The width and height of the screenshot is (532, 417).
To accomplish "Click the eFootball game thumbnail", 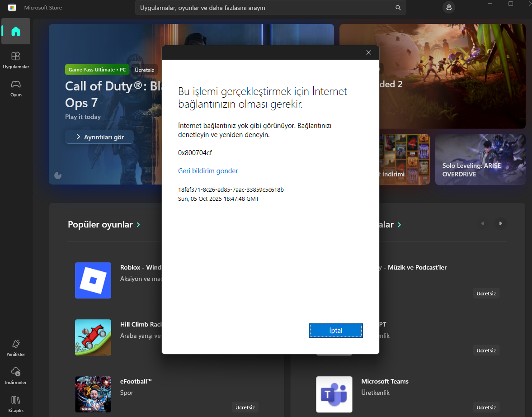I will click(x=93, y=394).
